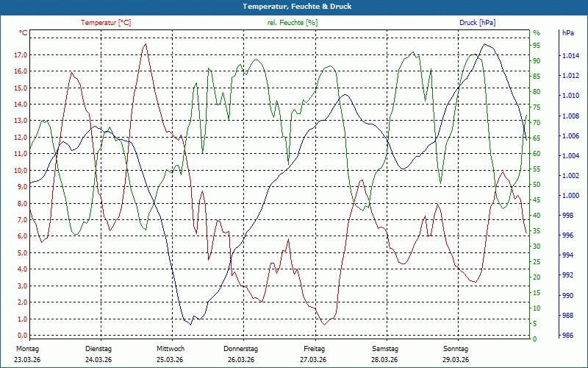Click the '11,0' temperature axis value
Screen dimensions: 588x368
pyautogui.click(x=21, y=154)
